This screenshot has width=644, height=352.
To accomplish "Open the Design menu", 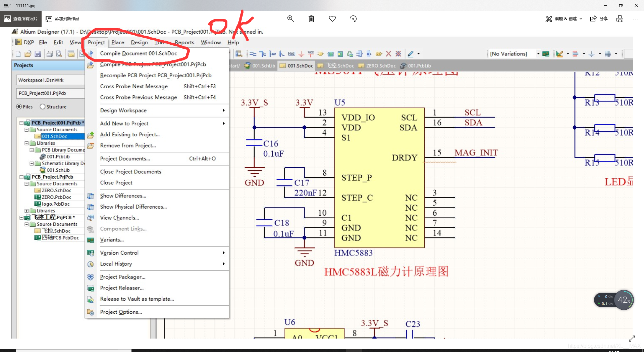I will click(139, 42).
